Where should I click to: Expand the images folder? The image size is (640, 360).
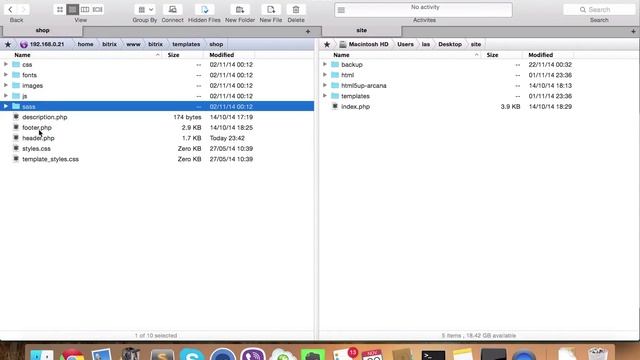(x=6, y=85)
